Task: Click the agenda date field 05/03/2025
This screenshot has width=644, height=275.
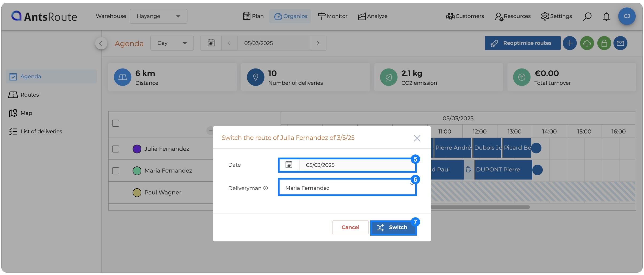Action: (274, 43)
